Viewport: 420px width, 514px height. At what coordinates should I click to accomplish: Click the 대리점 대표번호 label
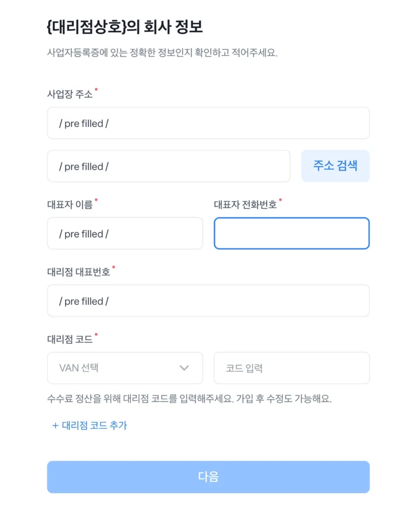(79, 272)
